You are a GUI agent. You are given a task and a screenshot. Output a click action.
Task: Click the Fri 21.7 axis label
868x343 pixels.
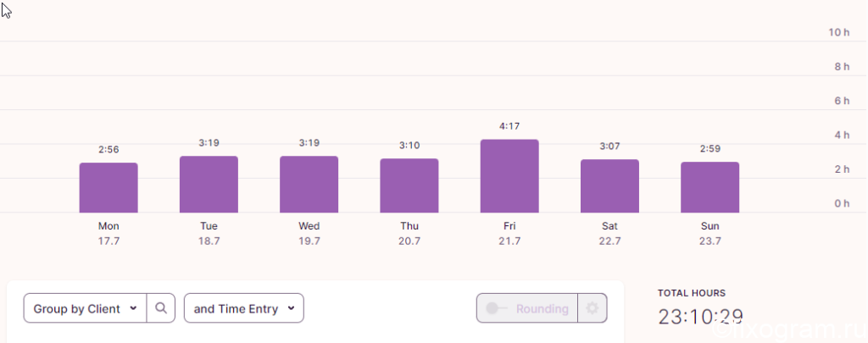[509, 234]
